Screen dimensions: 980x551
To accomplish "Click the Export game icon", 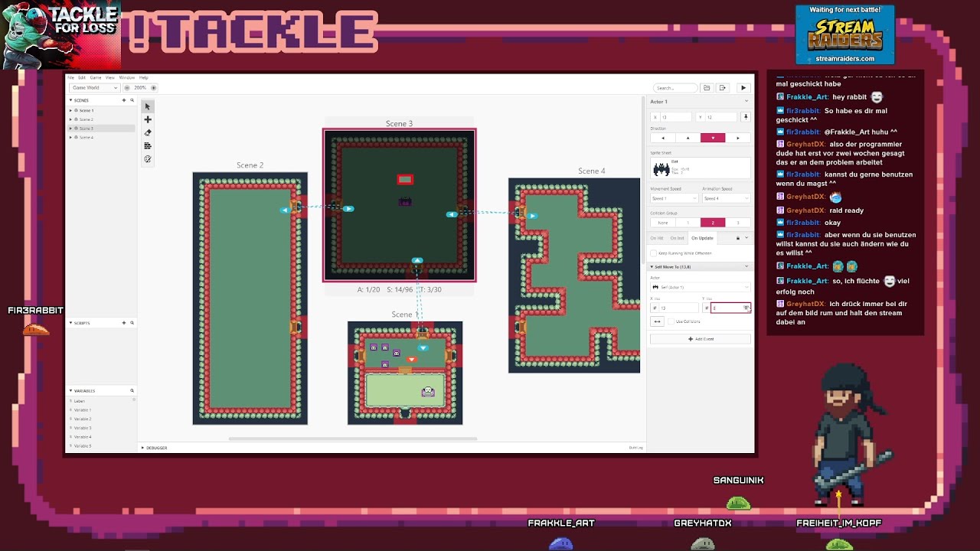I will click(x=722, y=88).
